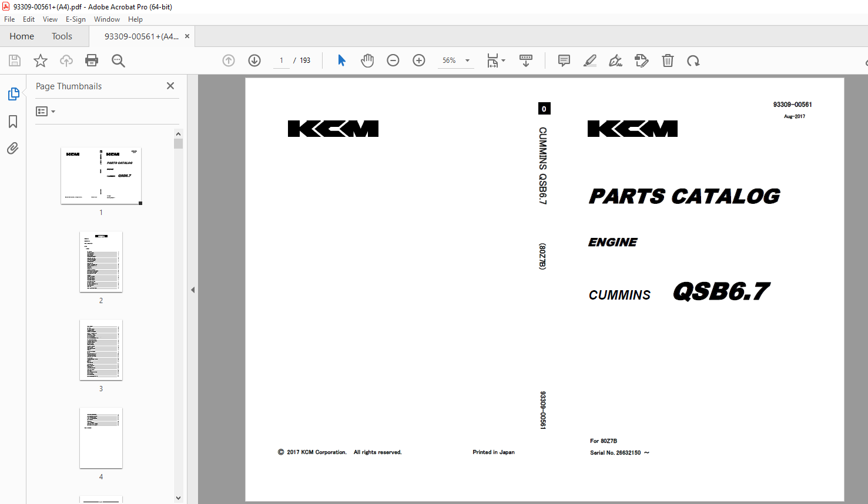Image resolution: width=868 pixels, height=504 pixels.
Task: Click the total pages 193 indicator
Action: [305, 61]
